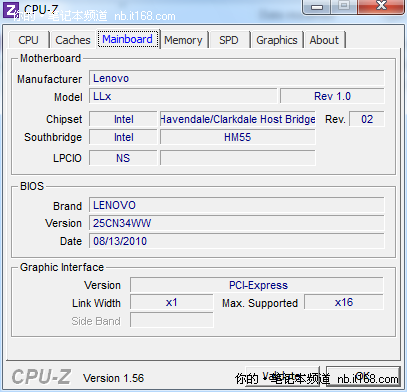
Task: Click the Max. Supported value x16
Action: [344, 302]
